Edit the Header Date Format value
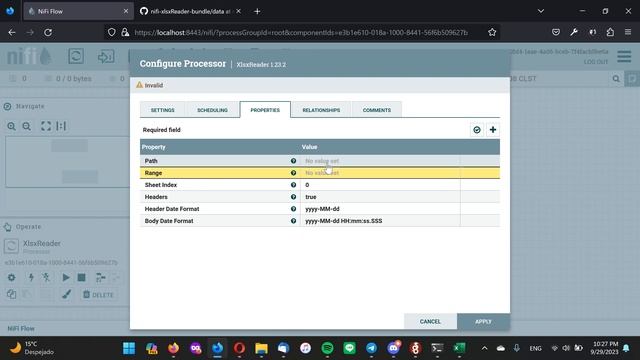The height and width of the screenshot is (360, 640). click(380, 209)
